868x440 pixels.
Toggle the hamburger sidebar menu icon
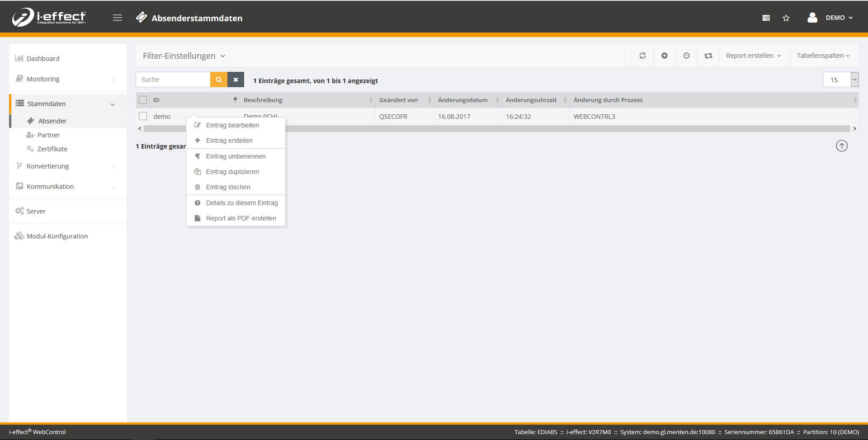118,18
